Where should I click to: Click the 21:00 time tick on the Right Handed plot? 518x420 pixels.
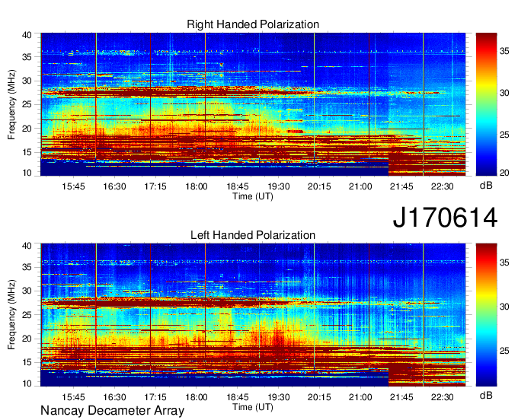coord(360,186)
